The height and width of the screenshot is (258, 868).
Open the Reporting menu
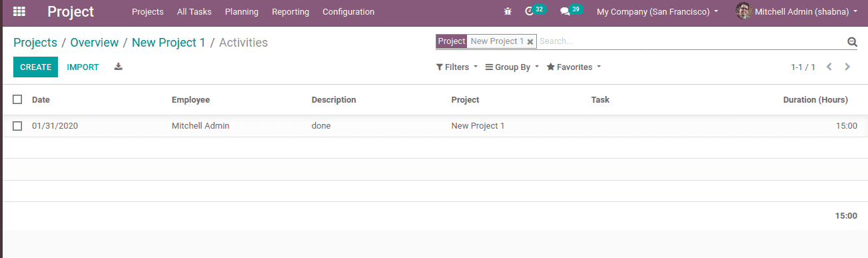click(290, 12)
